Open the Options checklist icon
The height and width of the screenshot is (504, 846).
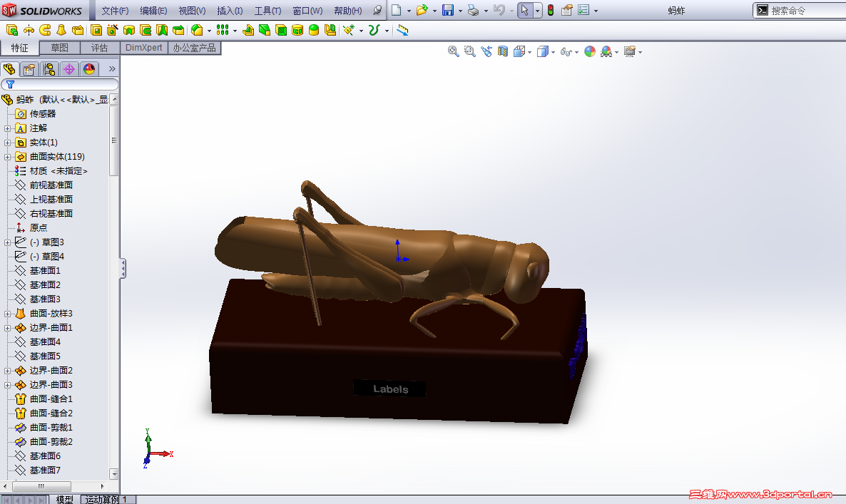click(x=583, y=10)
